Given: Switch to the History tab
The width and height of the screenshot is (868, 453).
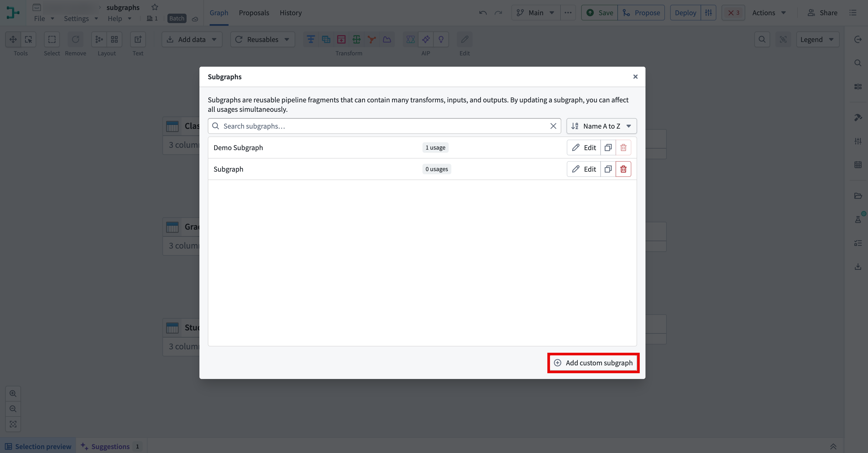Looking at the screenshot, I should (290, 13).
